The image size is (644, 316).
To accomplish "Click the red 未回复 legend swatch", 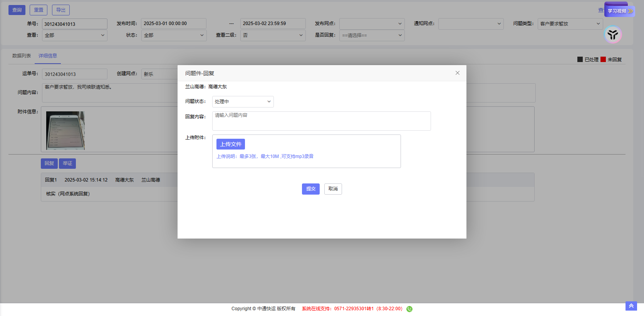I will point(603,59).
